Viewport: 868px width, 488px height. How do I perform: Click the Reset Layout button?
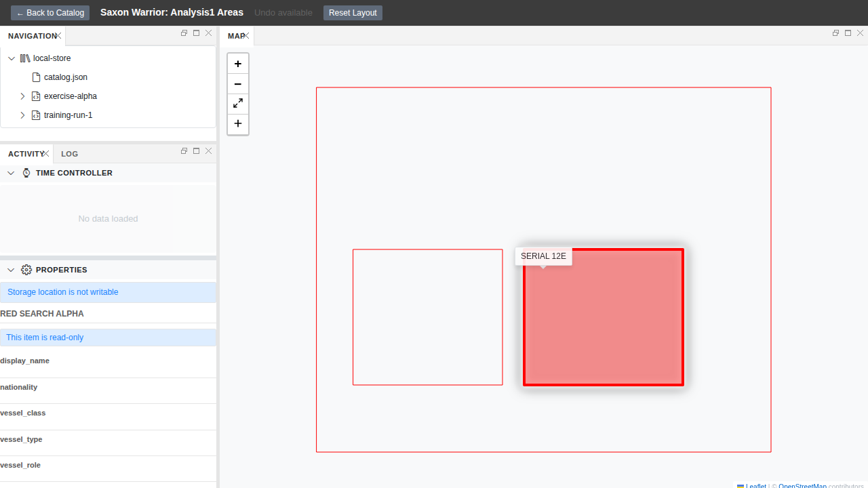[x=353, y=13]
